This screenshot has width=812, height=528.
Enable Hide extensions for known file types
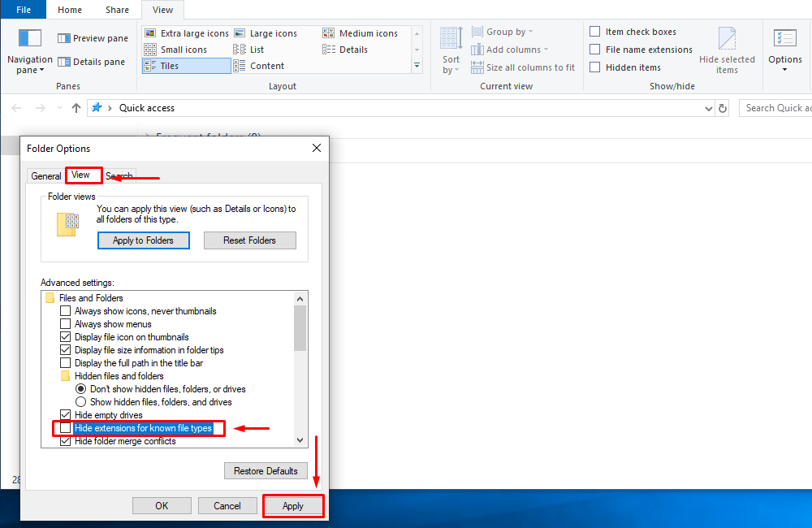tap(65, 428)
